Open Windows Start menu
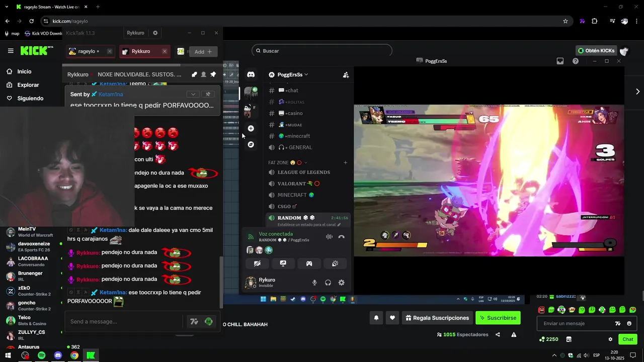 pos(8,355)
